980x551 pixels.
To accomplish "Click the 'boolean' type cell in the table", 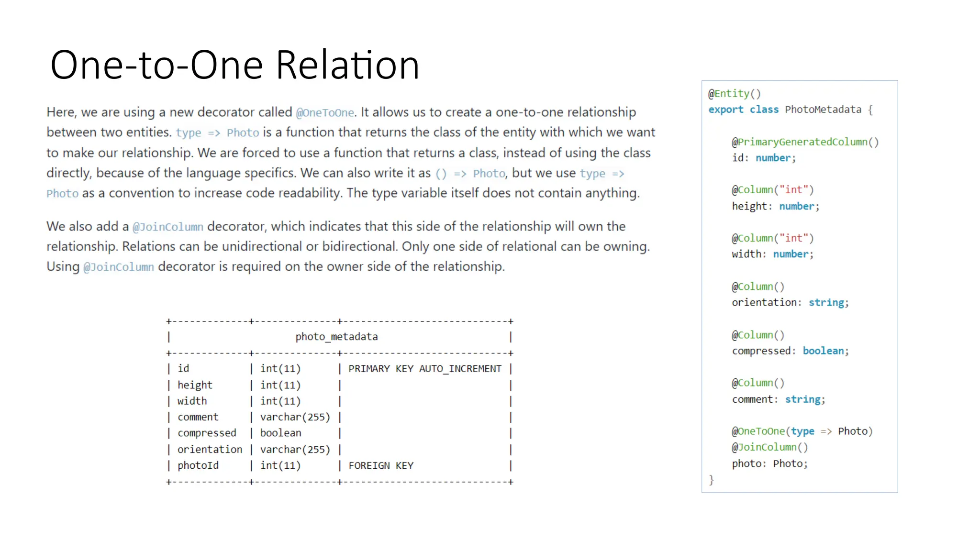I will point(280,433).
